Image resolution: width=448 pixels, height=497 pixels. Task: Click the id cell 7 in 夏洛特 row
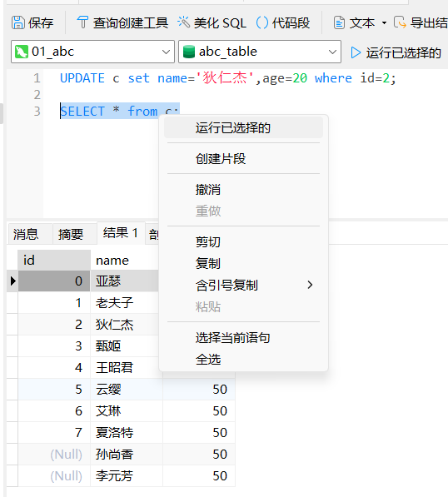click(54, 432)
